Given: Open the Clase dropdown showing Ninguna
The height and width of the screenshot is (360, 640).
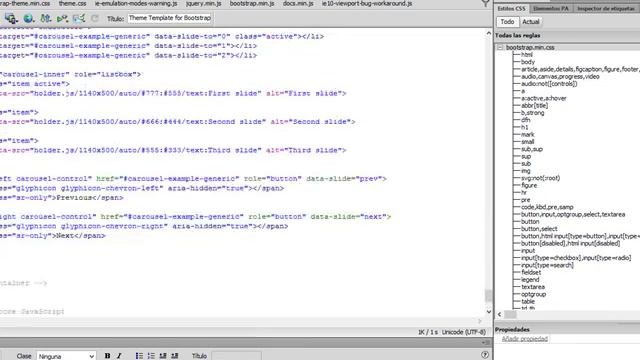Looking at the screenshot, I should tap(67, 356).
